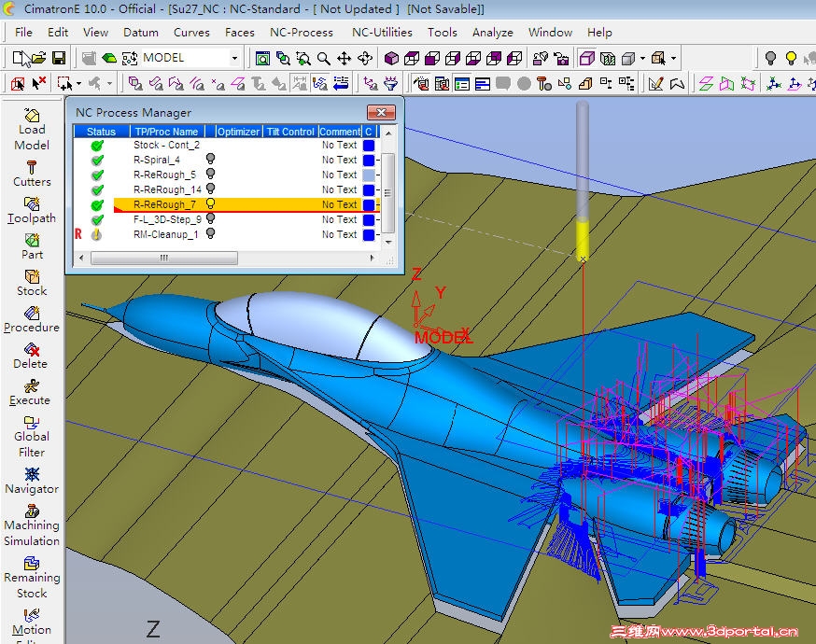Activate the Rotate view tool
This screenshot has width=816, height=644.
coord(365,58)
